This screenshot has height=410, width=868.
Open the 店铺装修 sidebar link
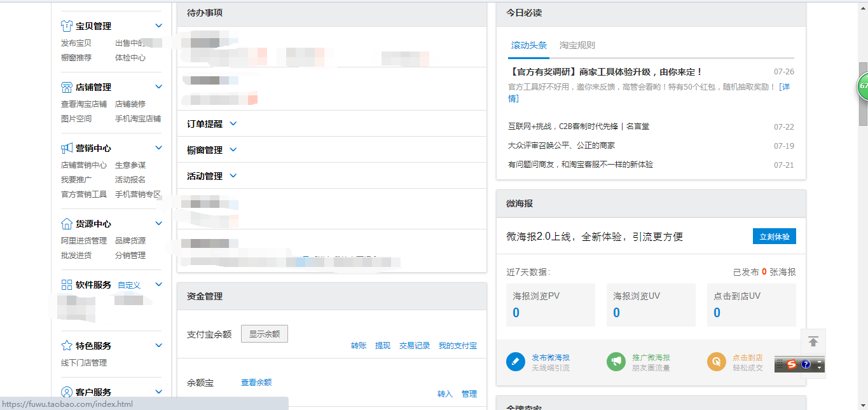pyautogui.click(x=130, y=104)
